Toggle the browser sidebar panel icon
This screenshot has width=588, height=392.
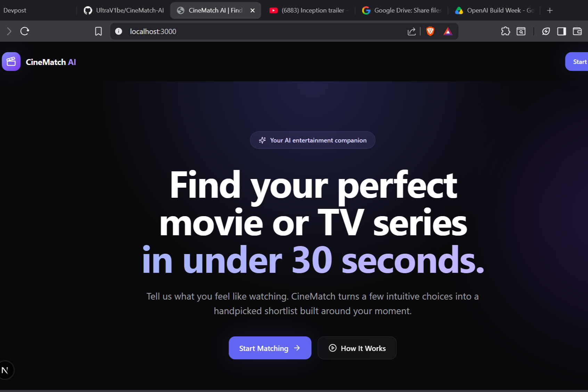562,31
